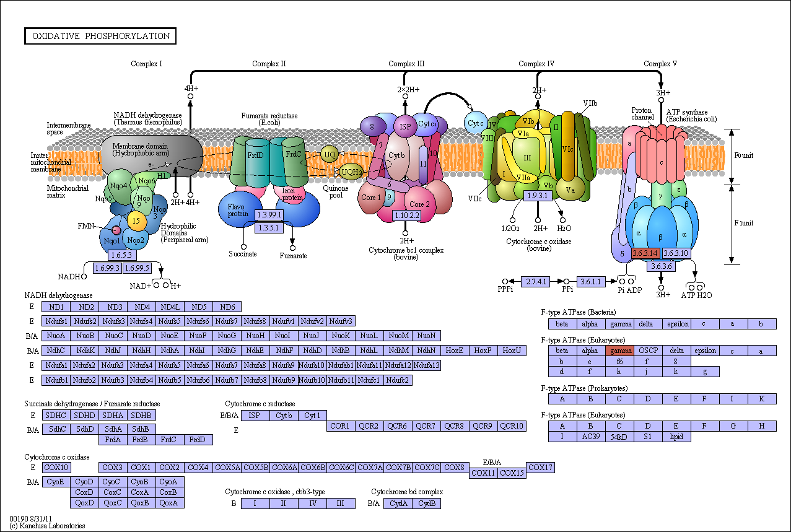Screen dimensions: 791x532
Task: Click the S1 subunit box
Action: tap(648, 437)
